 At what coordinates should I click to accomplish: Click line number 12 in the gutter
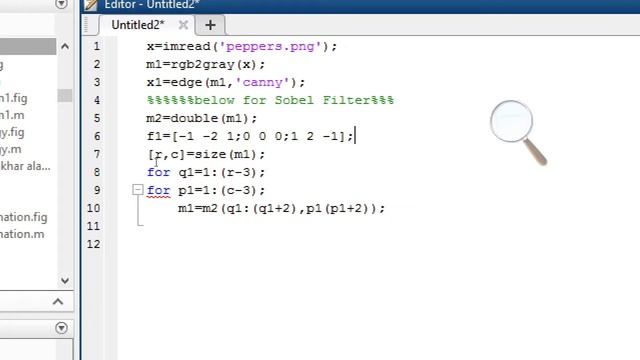pyautogui.click(x=93, y=244)
